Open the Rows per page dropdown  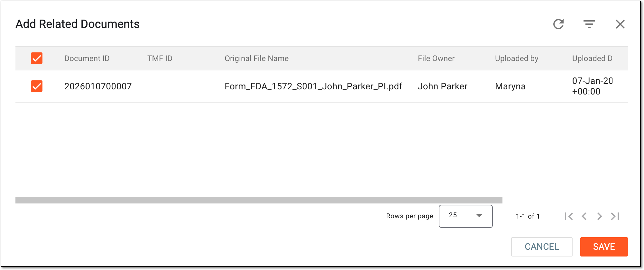tap(465, 216)
